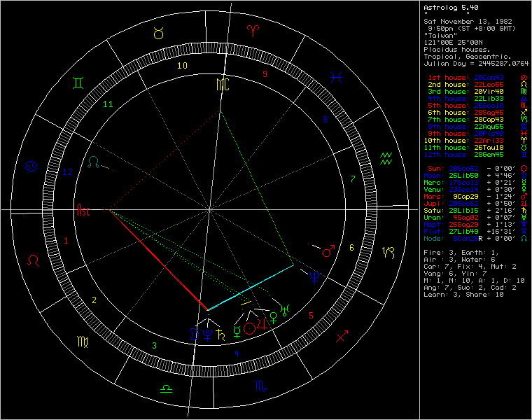Click house number 2 in the wheel
Image resolution: width=532 pixels, height=420 pixels.
[94, 300]
